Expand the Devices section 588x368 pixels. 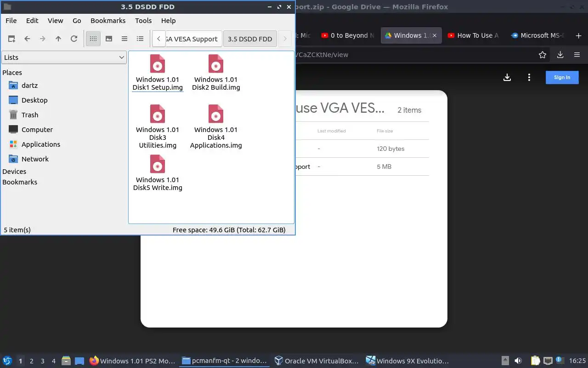[x=14, y=172]
